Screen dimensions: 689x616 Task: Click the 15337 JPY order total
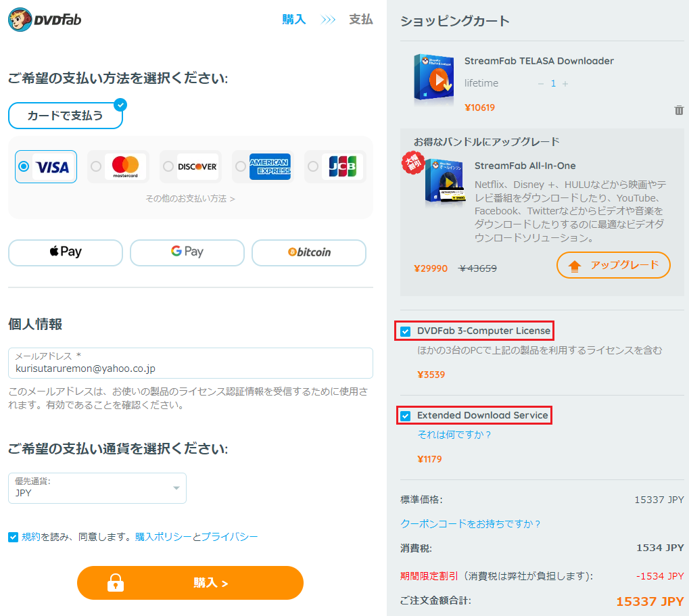point(650,602)
